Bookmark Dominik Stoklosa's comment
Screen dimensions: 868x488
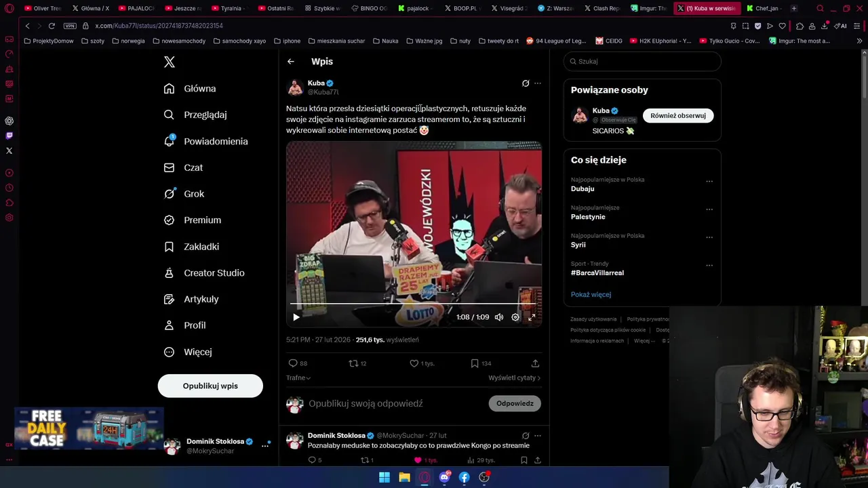524,460
